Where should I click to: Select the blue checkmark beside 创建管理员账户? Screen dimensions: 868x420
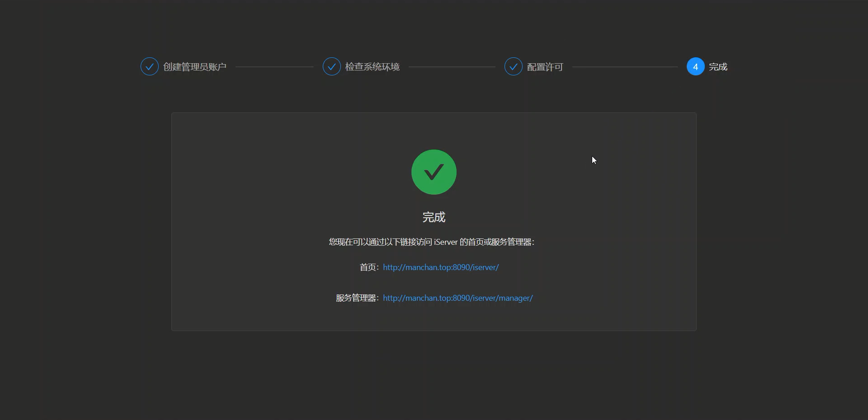click(149, 66)
